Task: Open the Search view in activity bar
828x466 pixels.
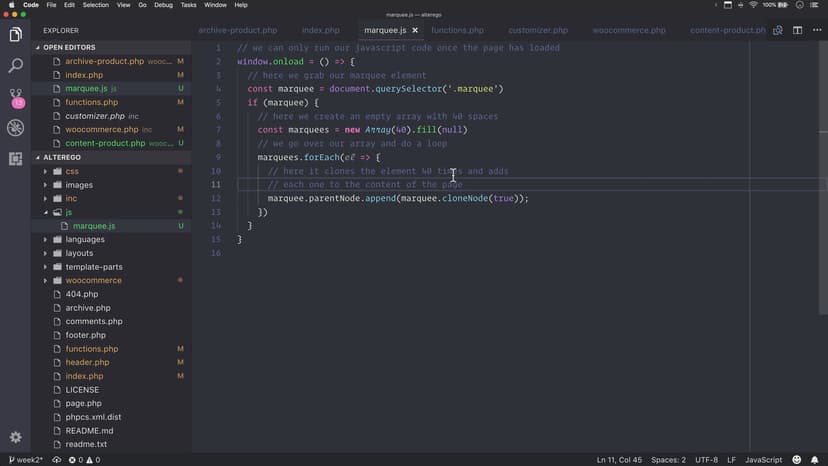Action: (x=15, y=66)
